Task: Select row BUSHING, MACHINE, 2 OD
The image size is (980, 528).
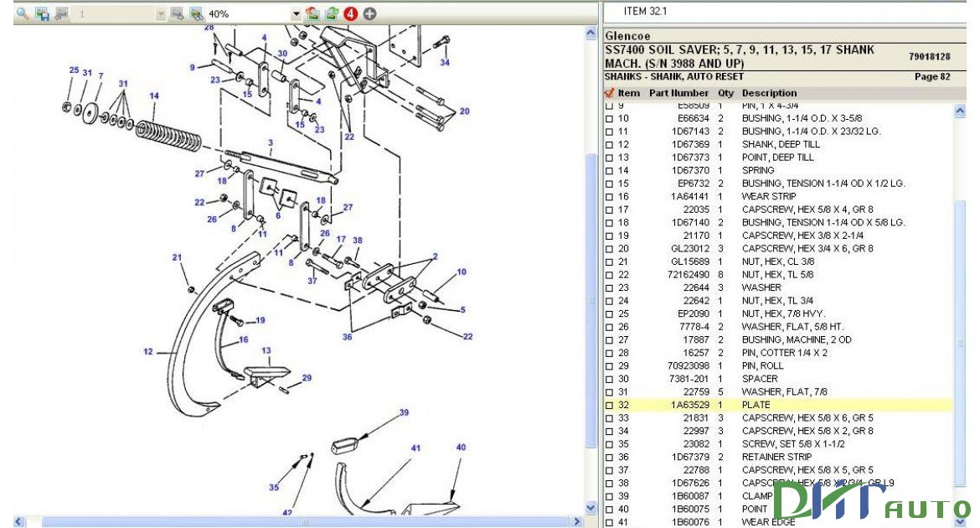Action: point(778,339)
